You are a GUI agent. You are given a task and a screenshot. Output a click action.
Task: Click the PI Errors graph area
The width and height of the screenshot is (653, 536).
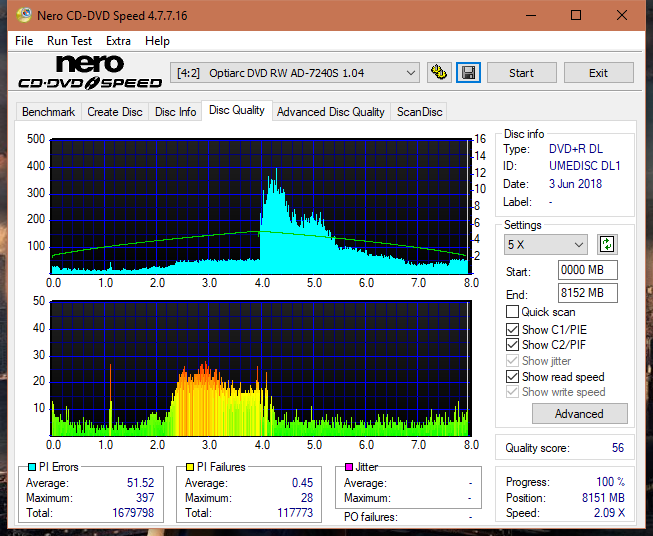261,206
